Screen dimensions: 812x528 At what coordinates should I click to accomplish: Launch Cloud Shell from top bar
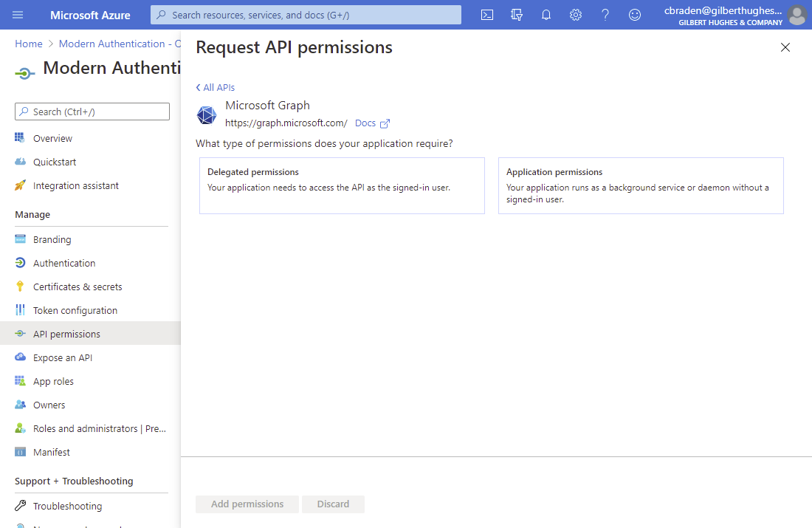(x=486, y=15)
